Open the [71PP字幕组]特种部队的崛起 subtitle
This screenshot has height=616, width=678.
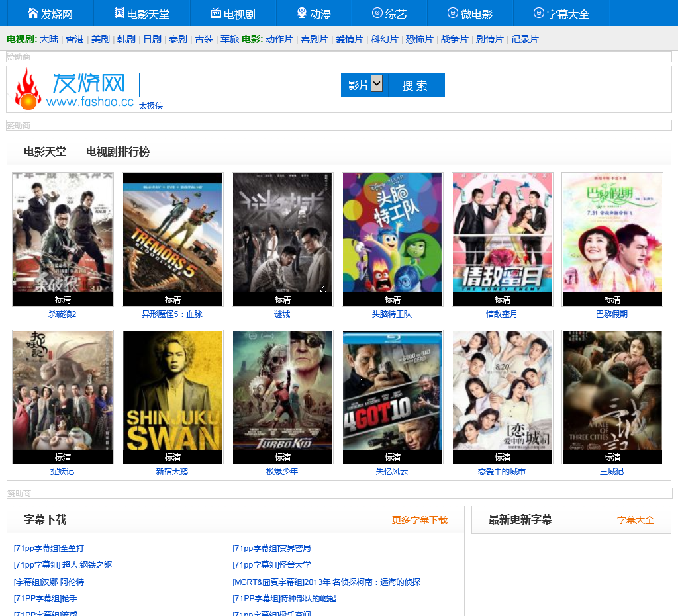284,598
